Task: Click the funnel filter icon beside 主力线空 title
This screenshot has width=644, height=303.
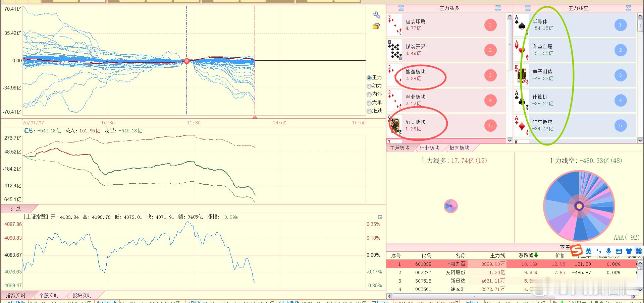Action: click(528, 8)
